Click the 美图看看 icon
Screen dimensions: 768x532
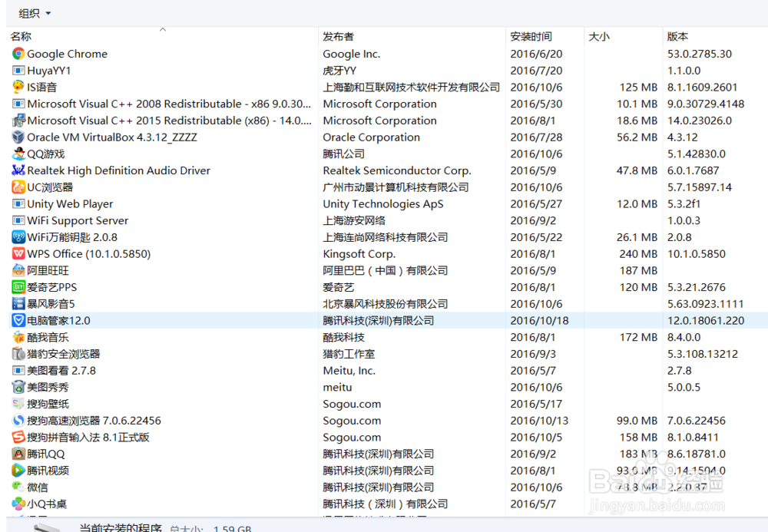[18, 371]
